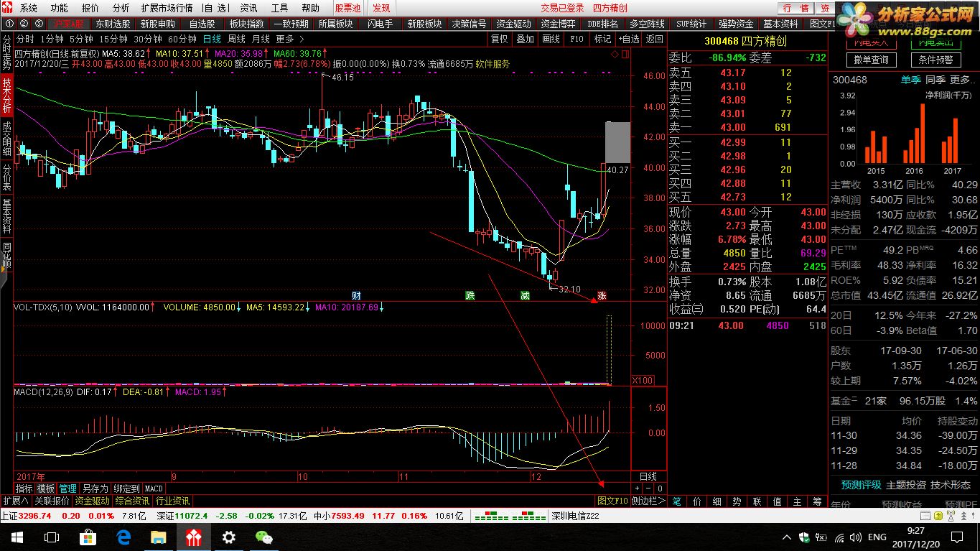The image size is (980, 551).
Task: Click the 条件预警 button
Action: tap(935, 60)
